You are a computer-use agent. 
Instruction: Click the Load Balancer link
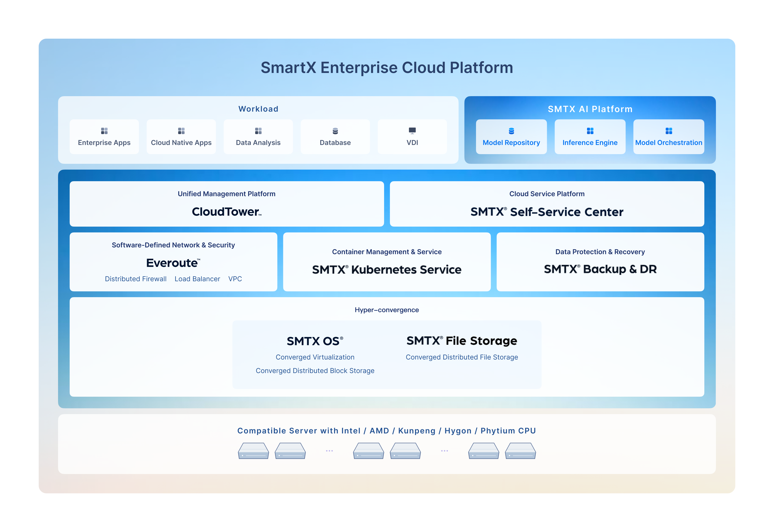pos(197,279)
